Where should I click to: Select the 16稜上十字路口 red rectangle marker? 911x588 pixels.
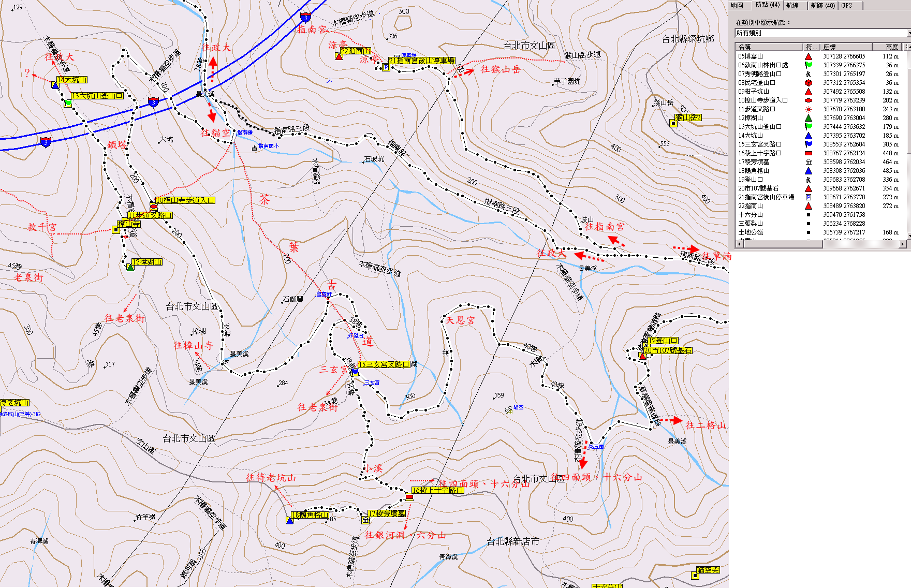coord(409,497)
